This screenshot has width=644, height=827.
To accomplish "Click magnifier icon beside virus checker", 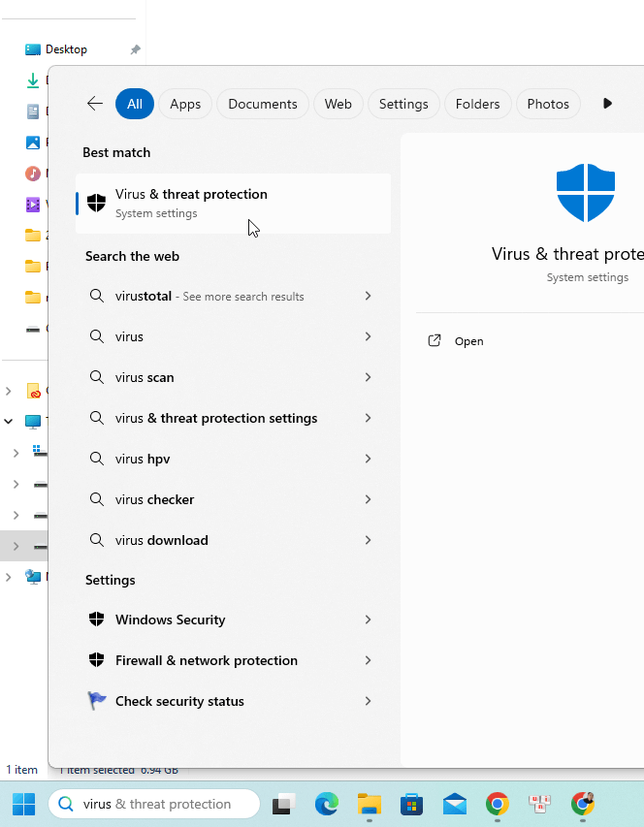I will [97, 499].
